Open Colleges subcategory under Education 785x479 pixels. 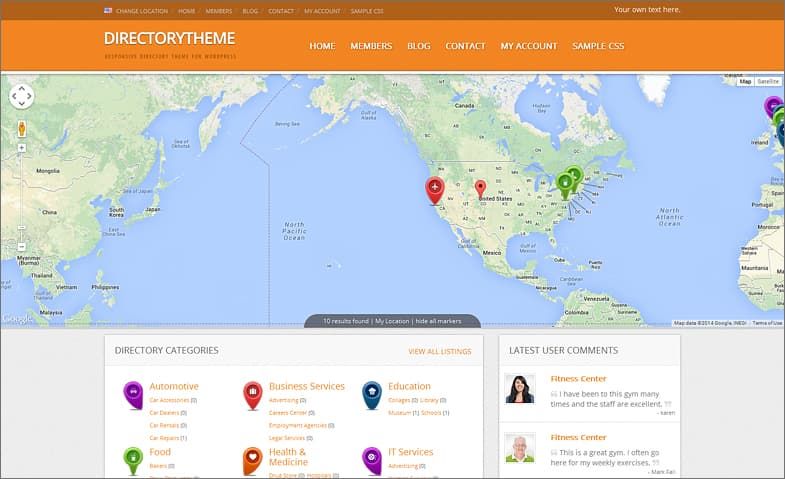pos(399,400)
